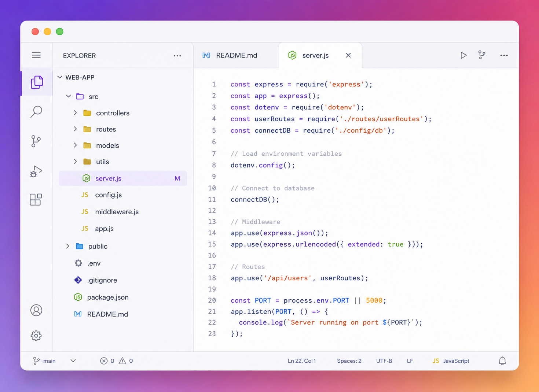Collapse the WEB-APP root chevron
539x392 pixels.
click(x=60, y=77)
